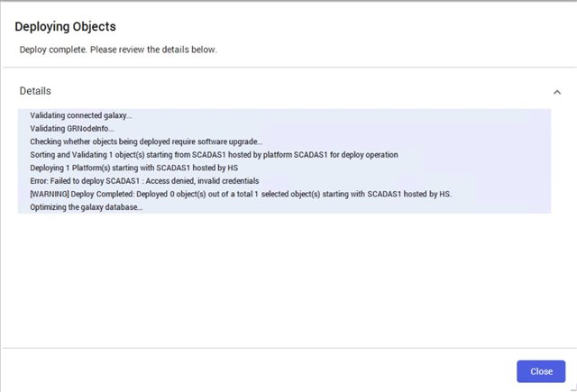Image resolution: width=577 pixels, height=392 pixels.
Task: Click the 'Deploy complete' status message
Action: tap(118, 50)
